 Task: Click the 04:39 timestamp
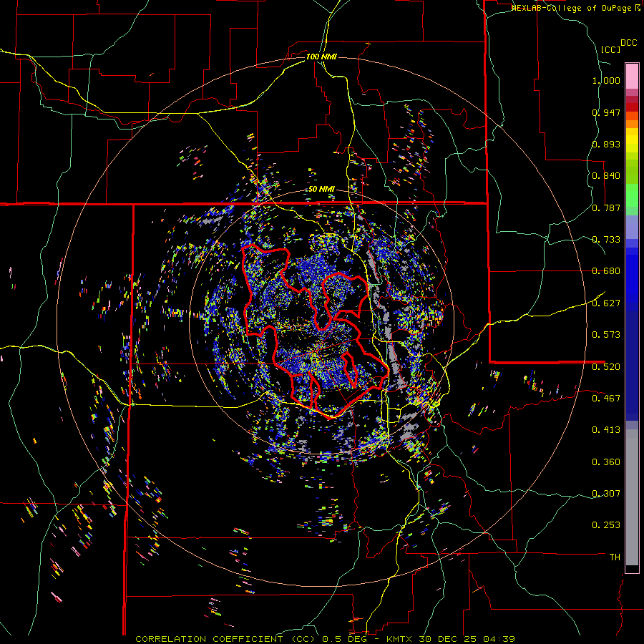click(x=499, y=639)
